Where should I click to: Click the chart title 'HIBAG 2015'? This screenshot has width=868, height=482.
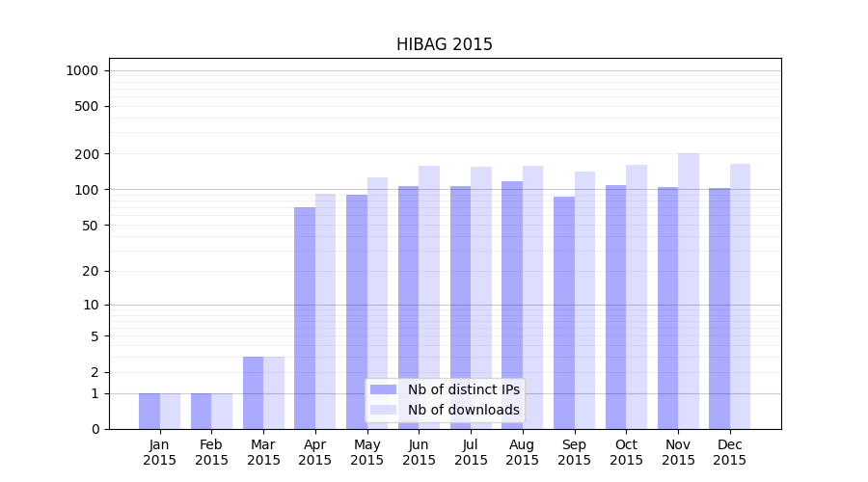coord(445,45)
